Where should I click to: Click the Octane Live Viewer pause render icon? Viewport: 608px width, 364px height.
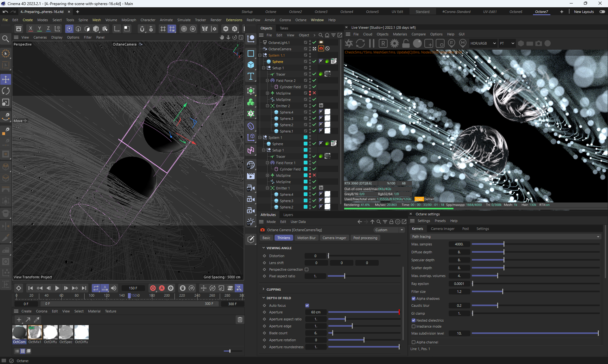(x=372, y=43)
